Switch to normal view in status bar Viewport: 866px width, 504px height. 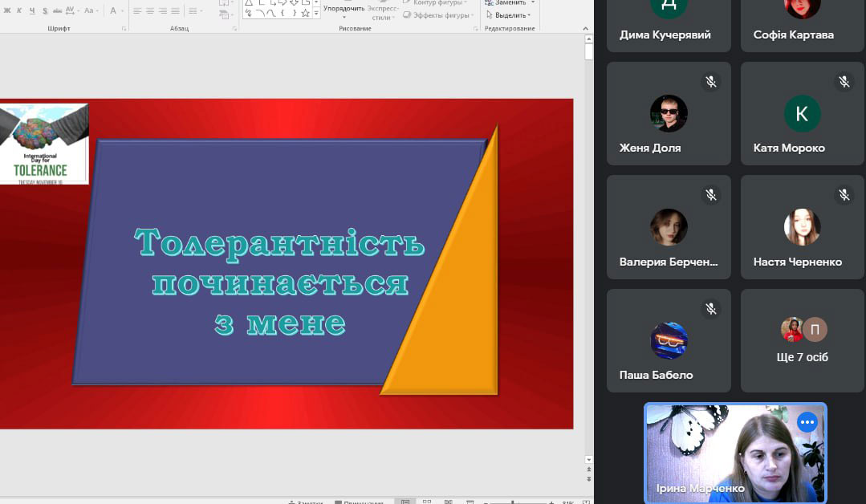click(405, 502)
